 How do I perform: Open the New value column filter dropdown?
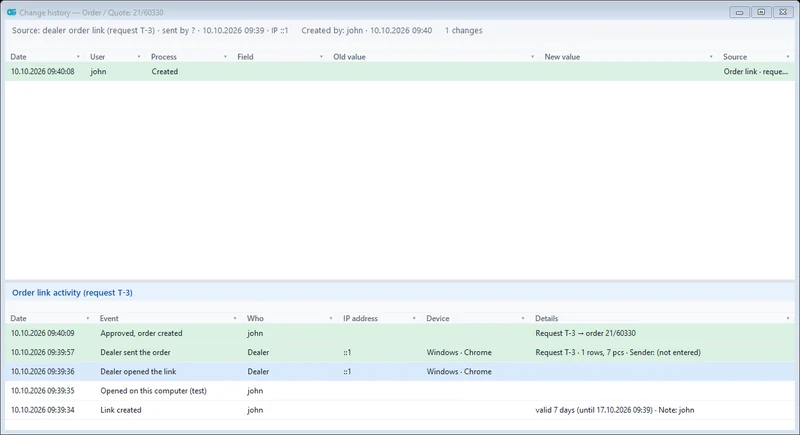(x=711, y=57)
